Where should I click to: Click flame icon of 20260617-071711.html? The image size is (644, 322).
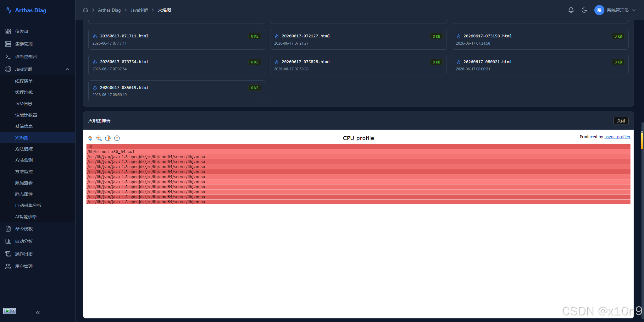(x=95, y=36)
